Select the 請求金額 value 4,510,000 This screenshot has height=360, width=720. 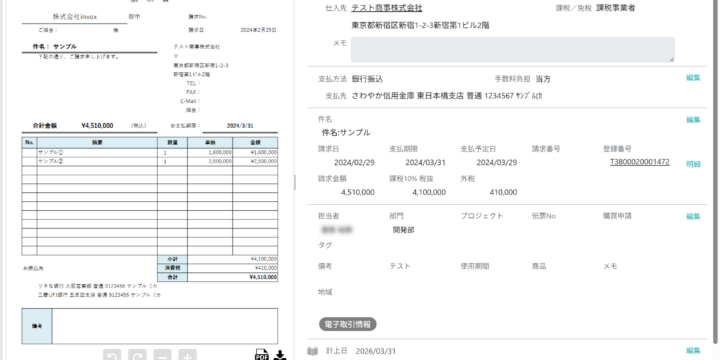[x=358, y=192]
